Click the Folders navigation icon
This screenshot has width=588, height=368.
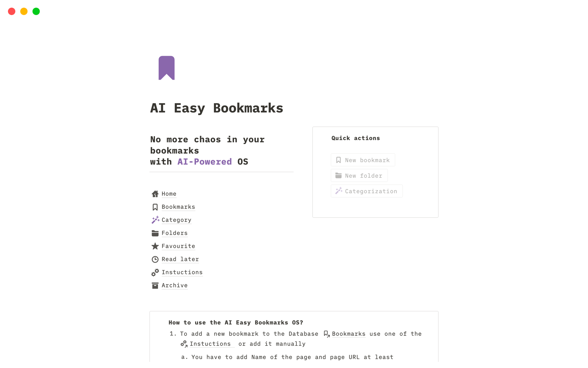[x=155, y=233]
